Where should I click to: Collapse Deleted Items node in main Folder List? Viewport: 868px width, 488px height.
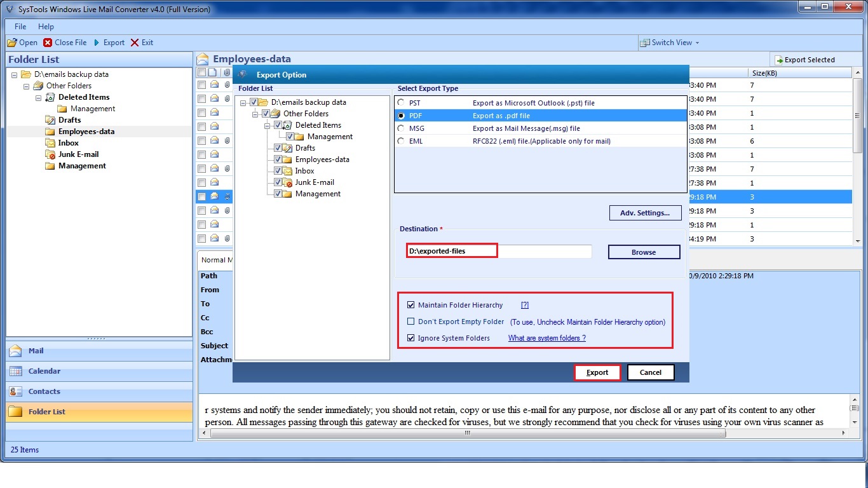coord(39,97)
